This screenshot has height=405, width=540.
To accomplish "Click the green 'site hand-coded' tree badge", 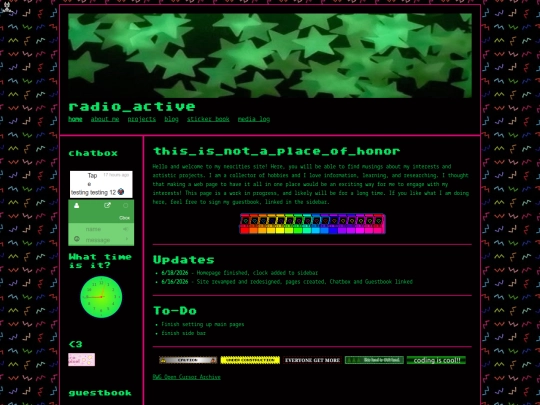I will [374, 360].
